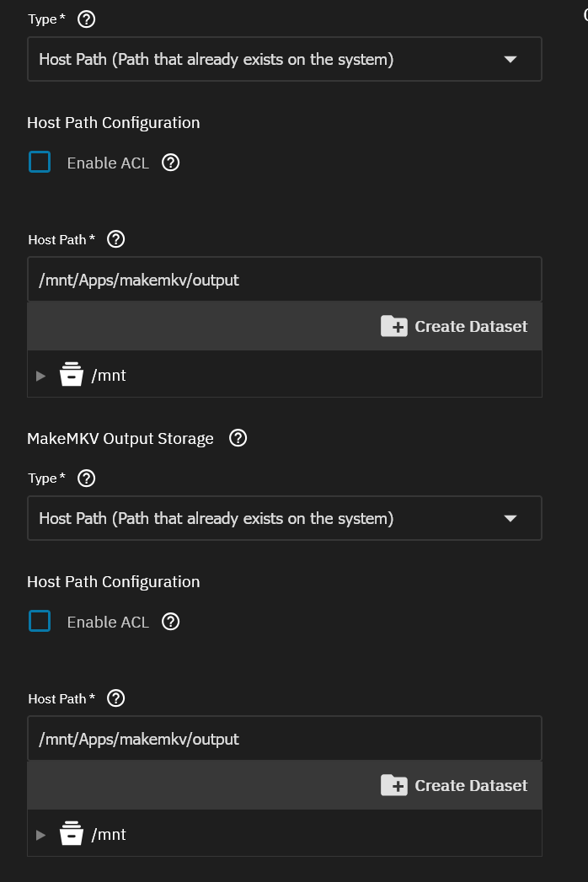Open help for the upper Enable ACL option
The height and width of the screenshot is (882, 588).
170,163
